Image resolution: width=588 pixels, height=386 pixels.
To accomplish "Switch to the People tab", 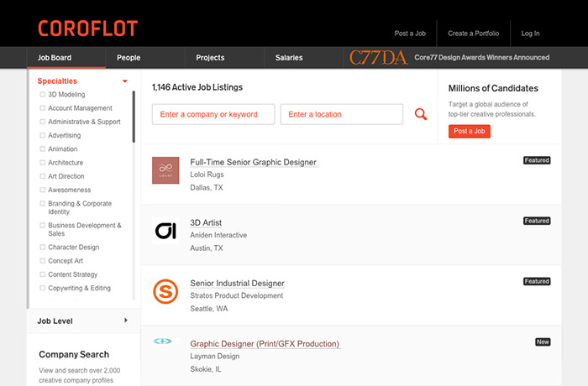I will click(129, 58).
